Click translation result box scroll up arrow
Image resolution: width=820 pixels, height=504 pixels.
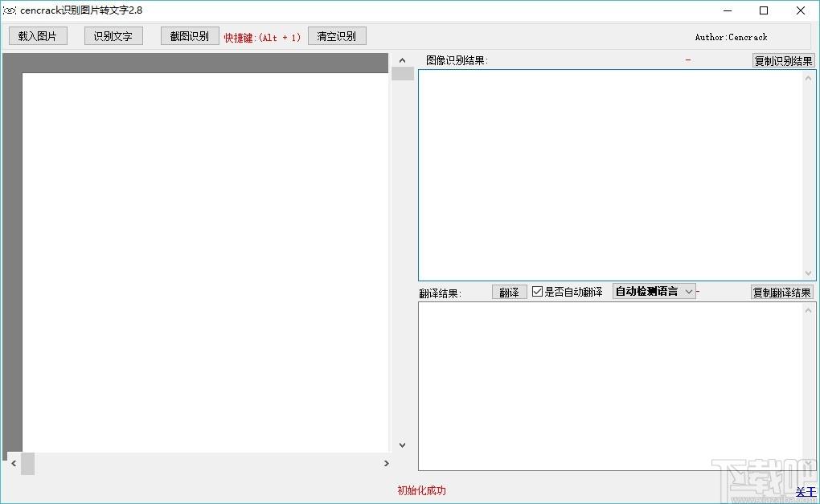pos(809,310)
